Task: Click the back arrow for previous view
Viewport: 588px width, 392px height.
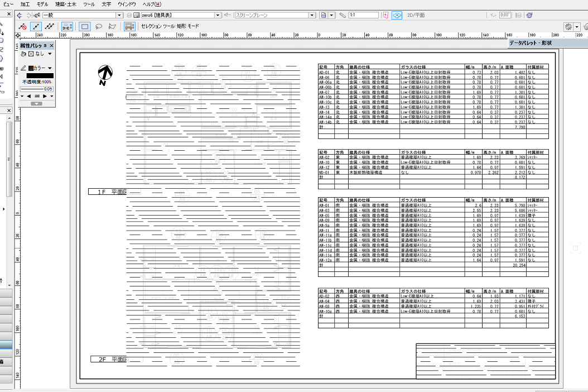Action: tap(19, 15)
